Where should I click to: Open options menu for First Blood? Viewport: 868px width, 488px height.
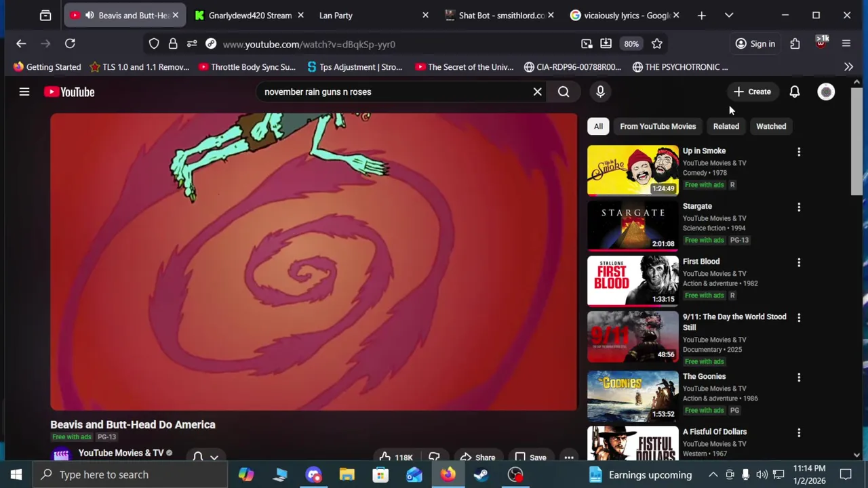click(x=799, y=262)
